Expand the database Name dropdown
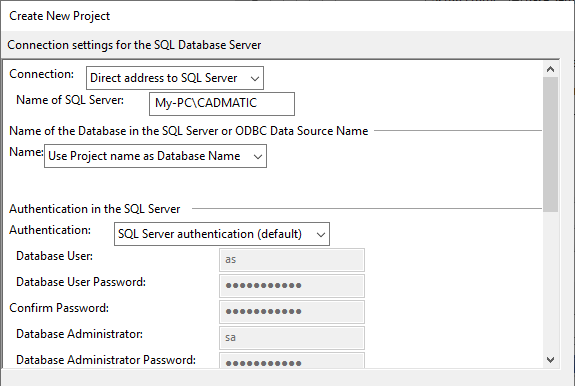 pos(155,156)
